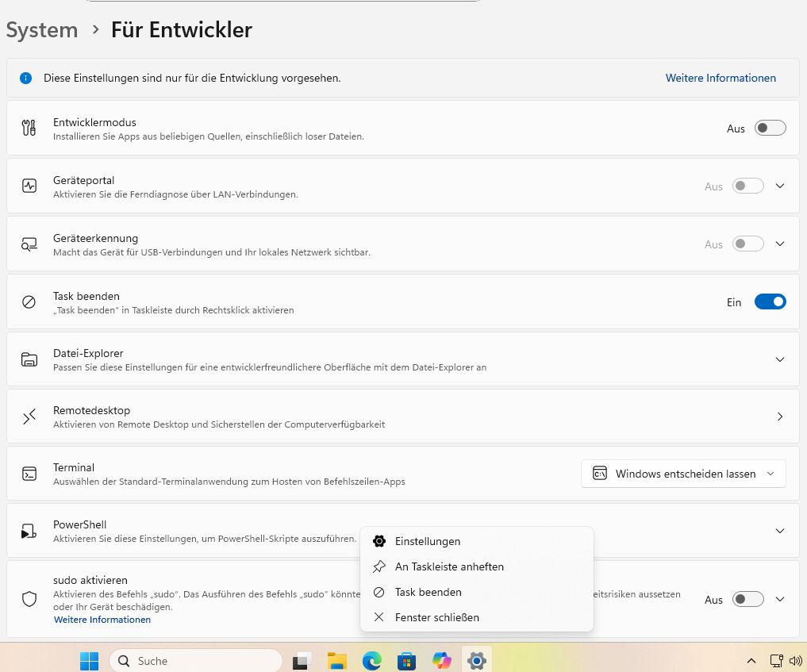The height and width of the screenshot is (672, 807).
Task: Expand the Geräteportal chevron
Action: coord(779,186)
